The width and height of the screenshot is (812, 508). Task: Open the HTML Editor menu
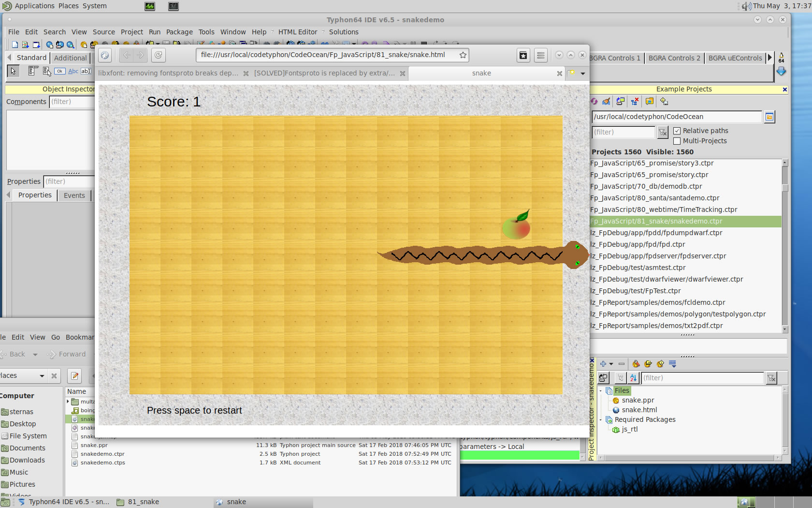click(298, 32)
